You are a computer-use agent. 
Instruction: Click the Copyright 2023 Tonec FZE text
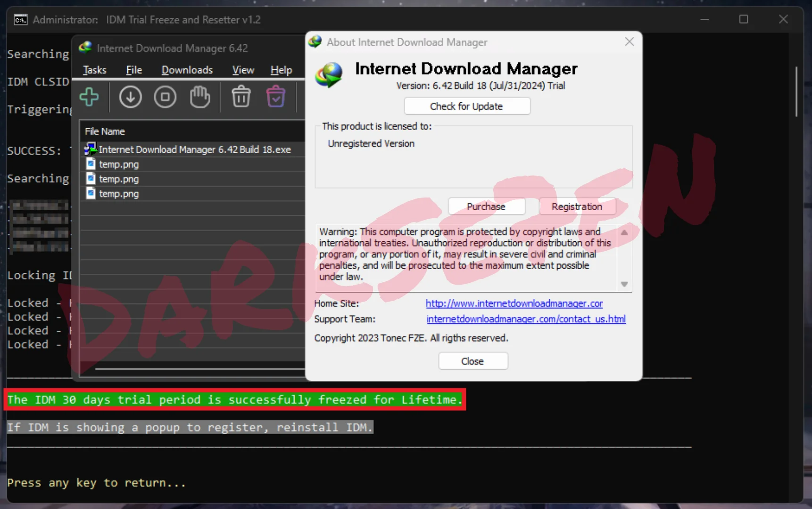[x=411, y=338]
